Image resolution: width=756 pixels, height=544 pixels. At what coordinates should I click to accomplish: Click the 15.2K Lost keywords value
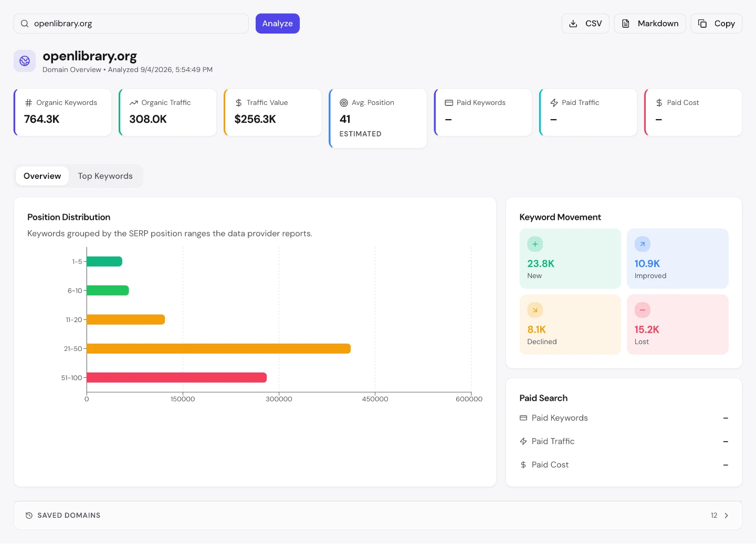(x=647, y=330)
